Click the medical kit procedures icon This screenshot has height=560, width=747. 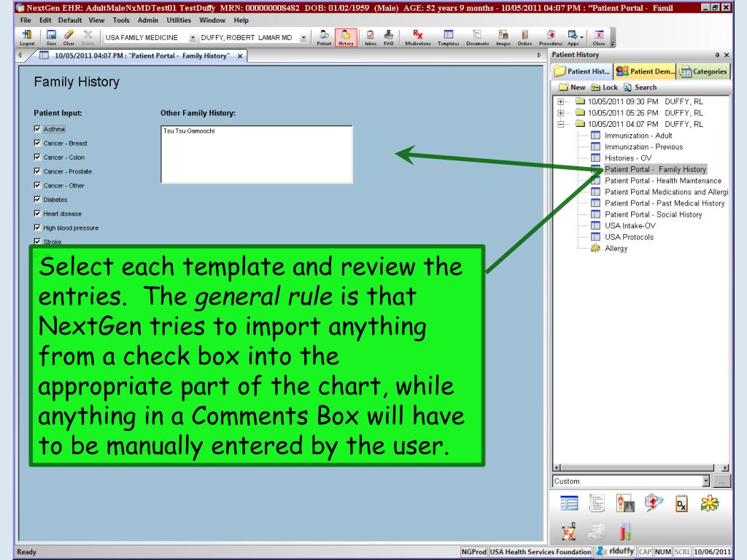(654, 503)
